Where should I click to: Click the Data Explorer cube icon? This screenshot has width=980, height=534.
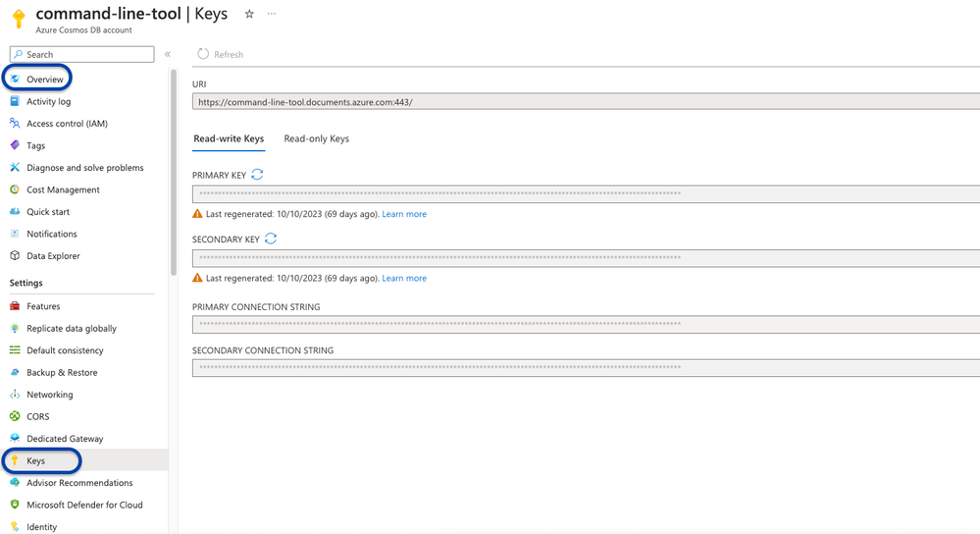pos(15,255)
